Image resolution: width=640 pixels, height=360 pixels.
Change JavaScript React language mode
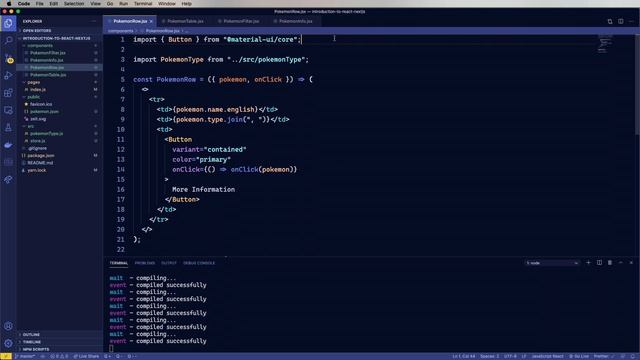click(547, 356)
